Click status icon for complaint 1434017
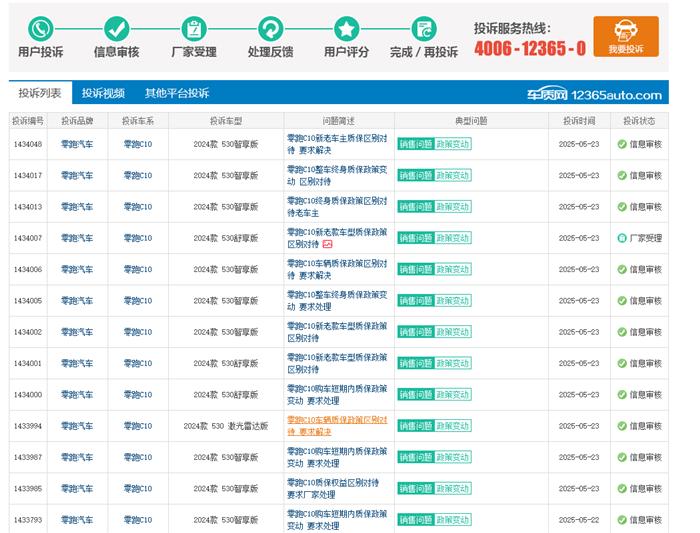 pyautogui.click(x=622, y=175)
